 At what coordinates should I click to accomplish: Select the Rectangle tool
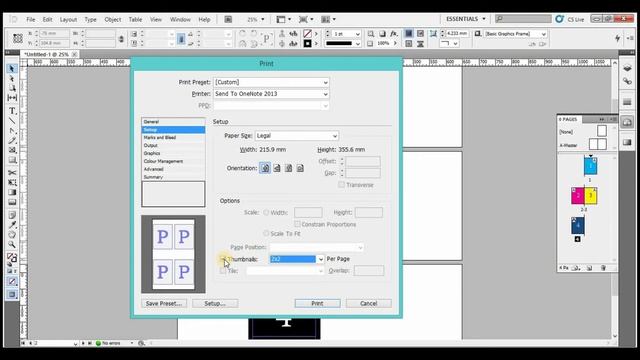click(12, 160)
